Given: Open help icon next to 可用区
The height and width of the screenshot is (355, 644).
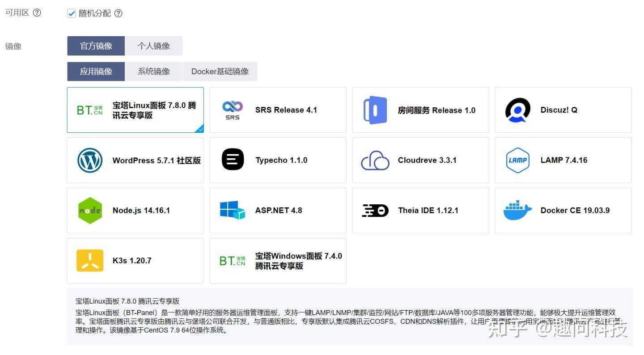Looking at the screenshot, I should click(37, 13).
